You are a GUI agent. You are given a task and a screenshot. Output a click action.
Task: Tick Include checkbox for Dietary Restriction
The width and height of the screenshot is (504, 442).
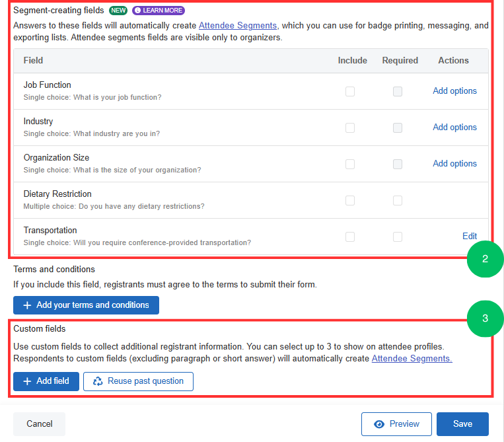tap(350, 200)
